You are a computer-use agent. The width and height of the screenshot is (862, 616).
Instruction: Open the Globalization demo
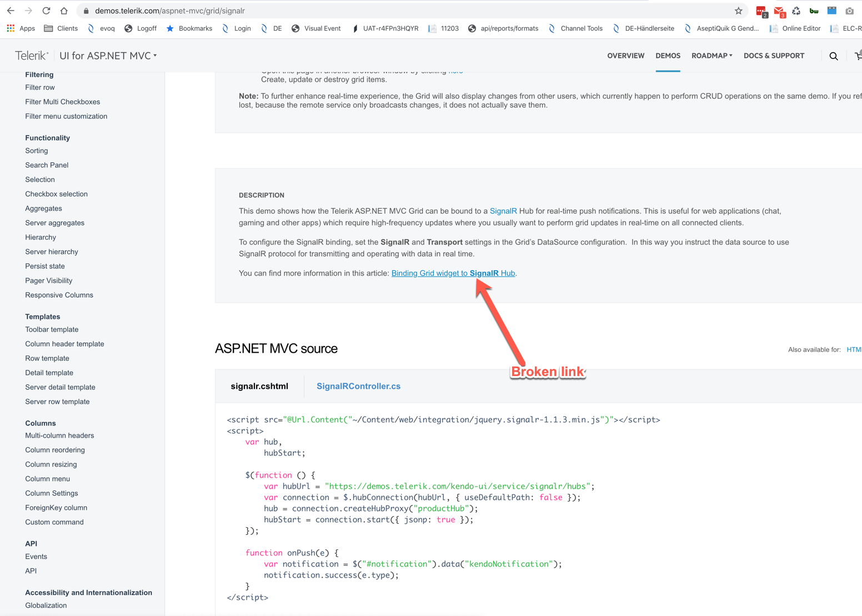pos(46,605)
